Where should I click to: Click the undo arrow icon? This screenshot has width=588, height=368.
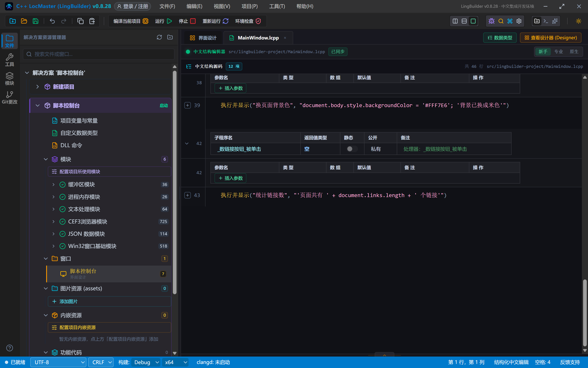click(52, 21)
